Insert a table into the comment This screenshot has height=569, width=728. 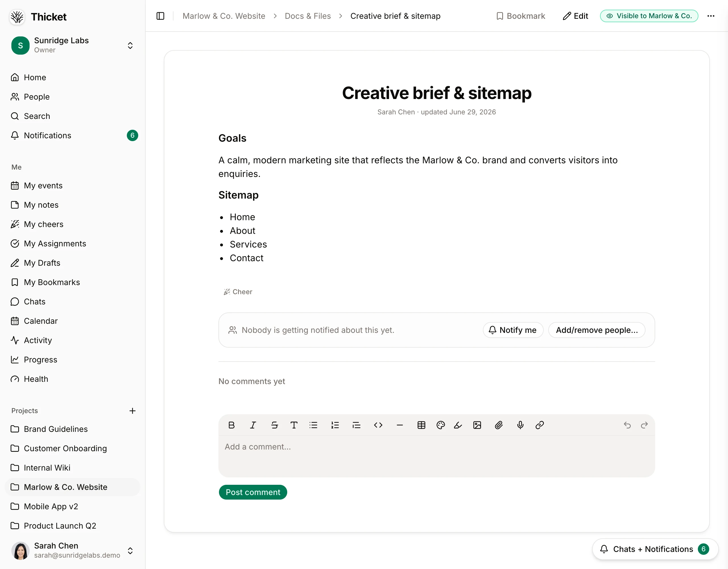tap(421, 425)
